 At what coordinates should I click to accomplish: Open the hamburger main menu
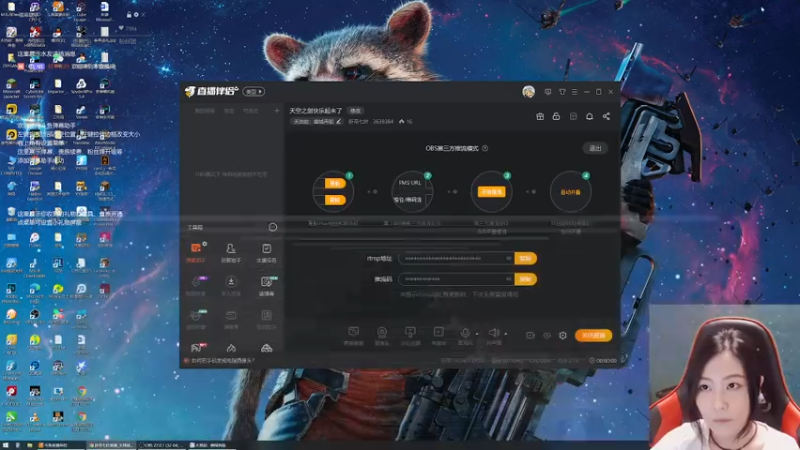pos(574,92)
